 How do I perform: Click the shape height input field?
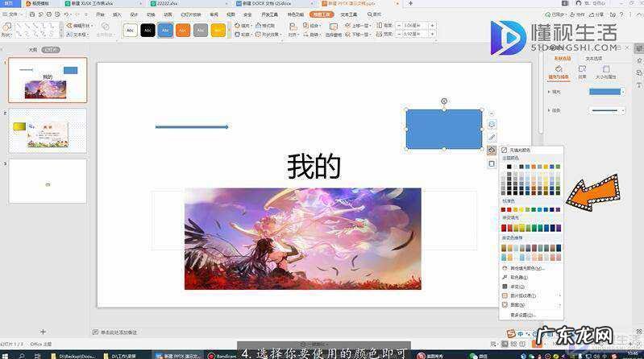415,26
